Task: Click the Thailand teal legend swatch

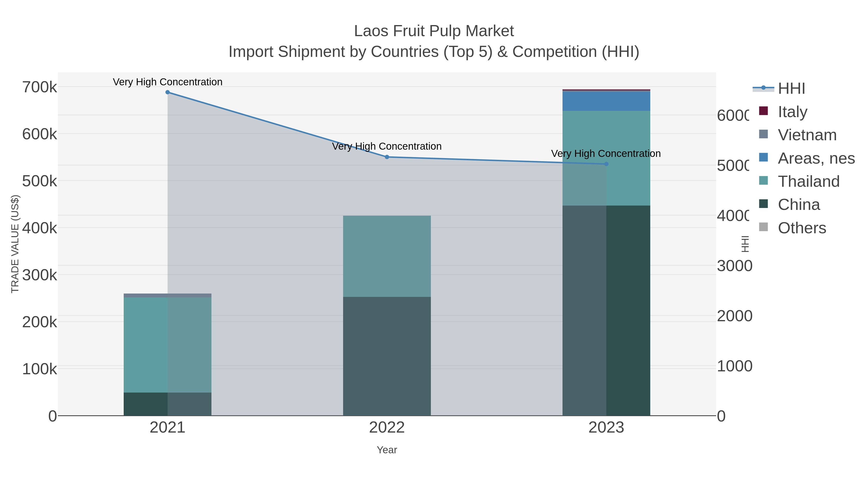Action: 764,180
